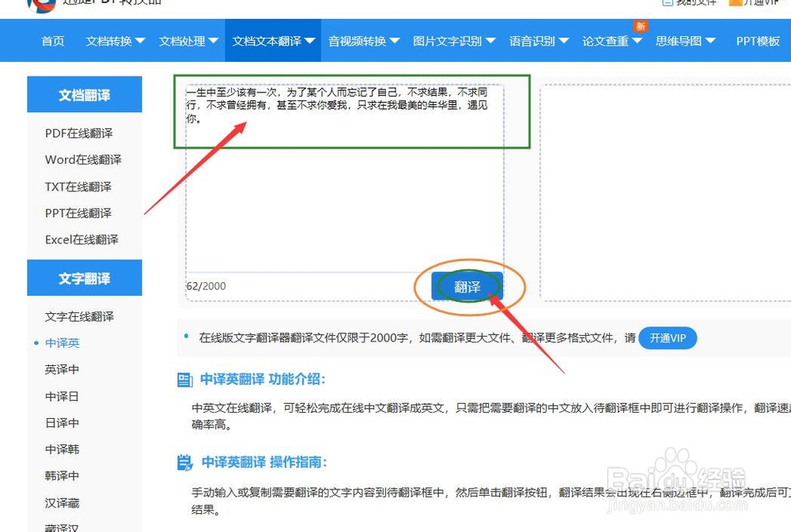Open 文字在线翻译 in the sidebar
This screenshot has height=532, width=791.
(x=79, y=317)
